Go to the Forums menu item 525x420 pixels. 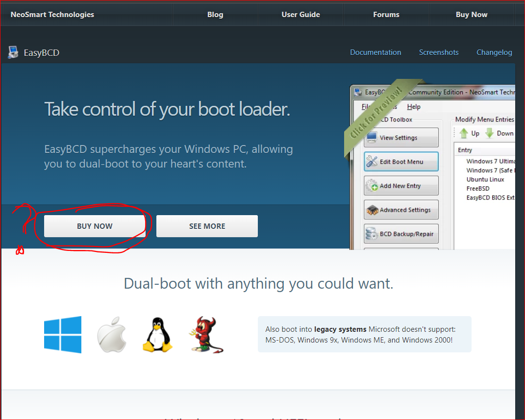click(386, 14)
